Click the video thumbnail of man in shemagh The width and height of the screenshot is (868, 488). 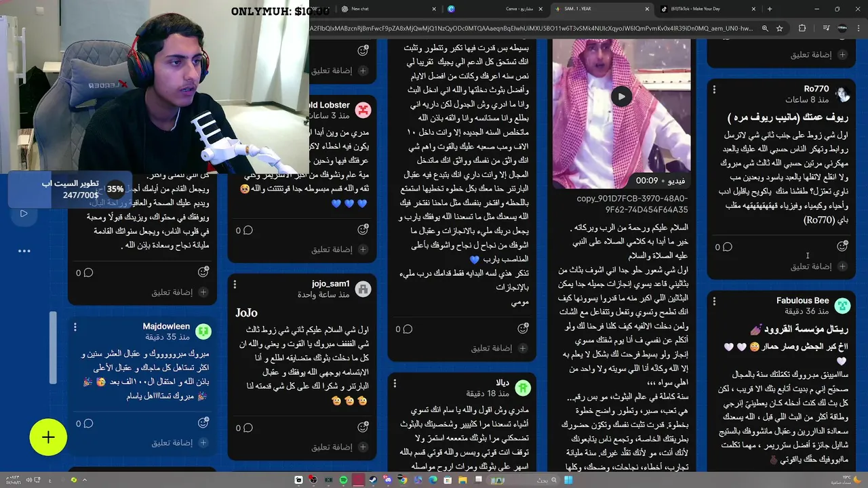coord(621,113)
